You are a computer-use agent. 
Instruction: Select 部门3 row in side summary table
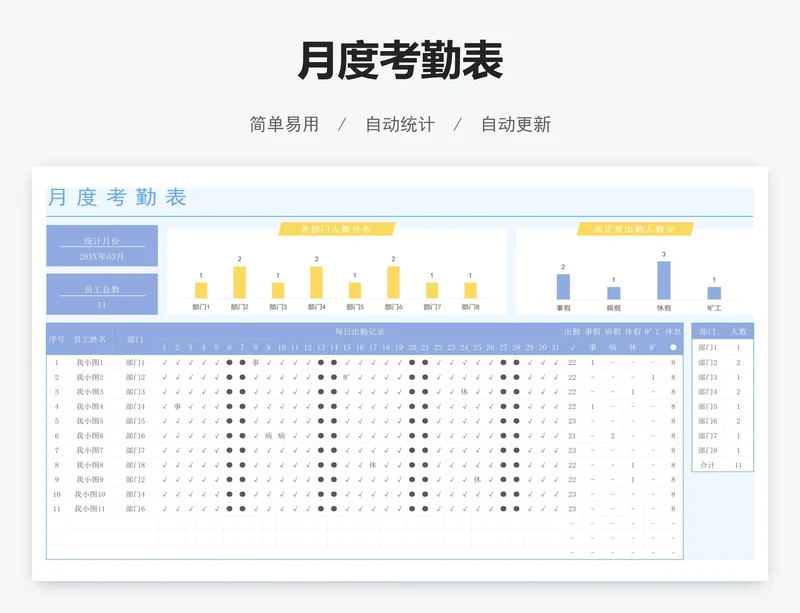[722, 377]
